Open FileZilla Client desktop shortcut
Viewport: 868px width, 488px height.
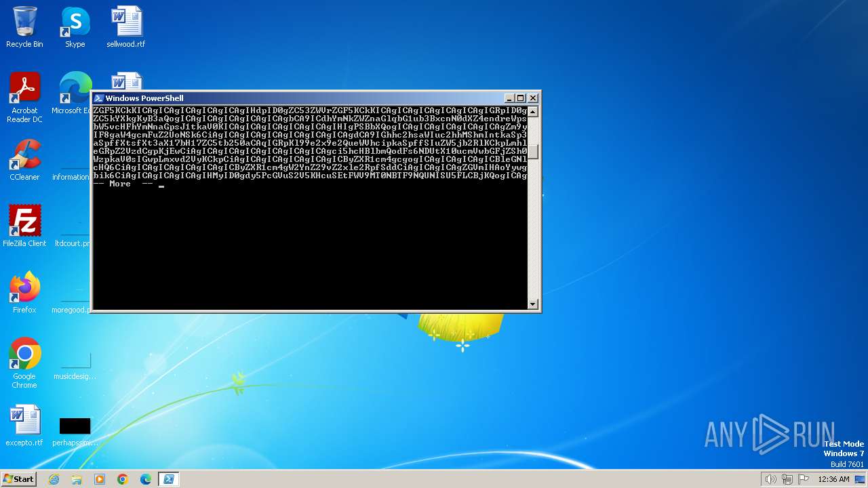coord(24,226)
